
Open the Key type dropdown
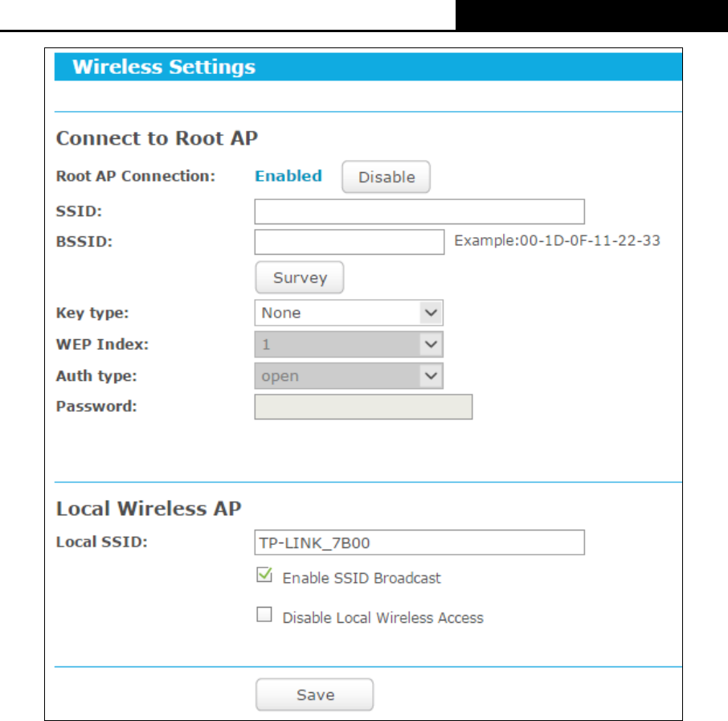349,313
